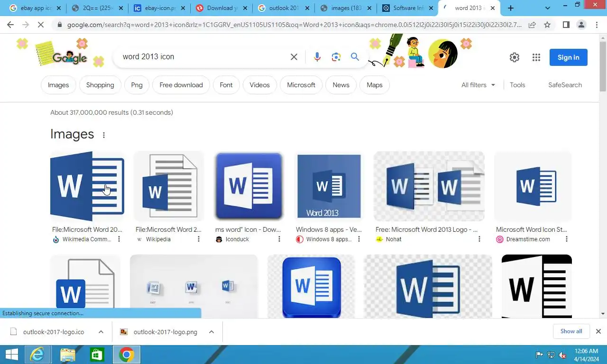The image size is (607, 364).
Task: Open the Word 2013 Windows 8 apps thumbnail
Action: tap(329, 186)
